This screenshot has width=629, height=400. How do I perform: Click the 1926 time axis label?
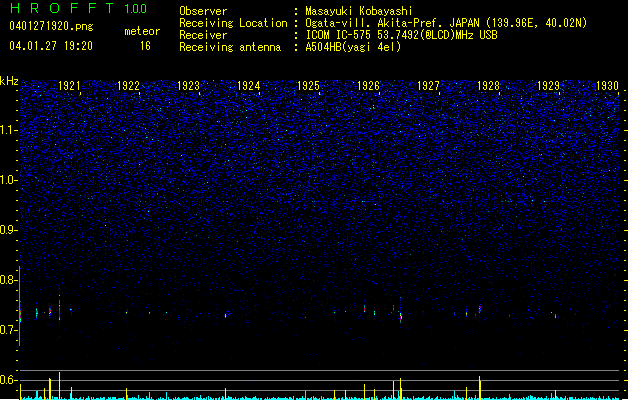[368, 85]
